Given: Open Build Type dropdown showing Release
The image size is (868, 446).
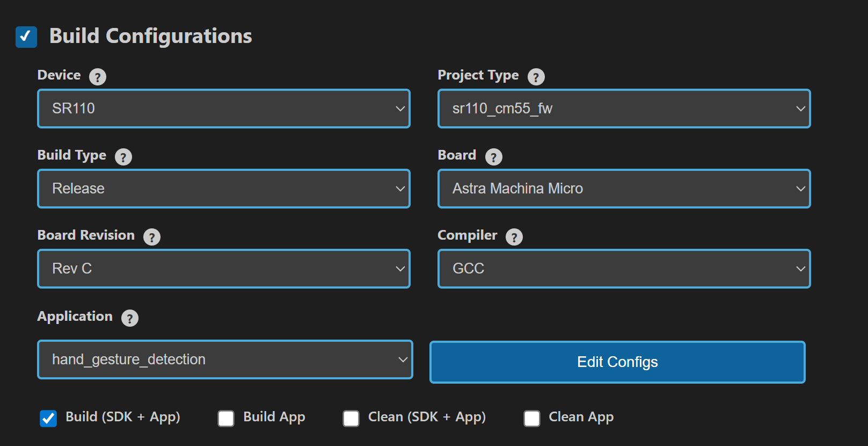Looking at the screenshot, I should coord(224,189).
